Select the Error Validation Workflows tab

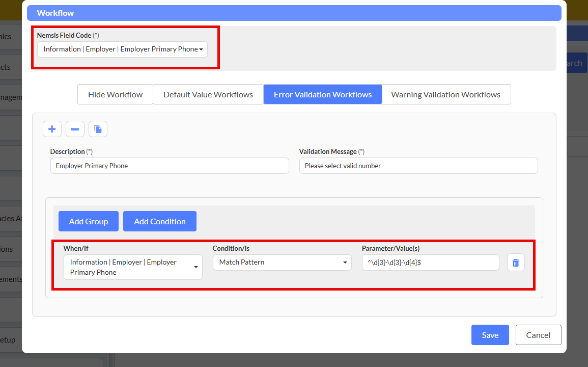click(x=323, y=94)
